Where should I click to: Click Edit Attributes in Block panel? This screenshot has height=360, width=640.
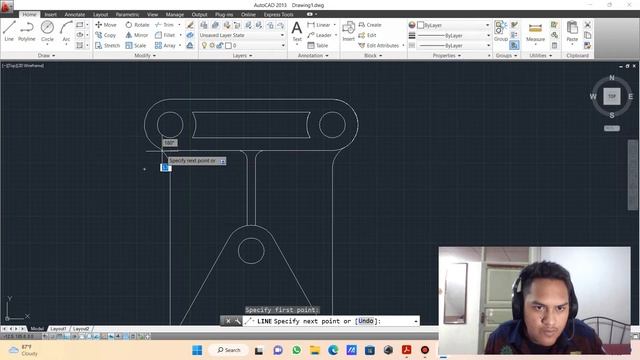[378, 45]
